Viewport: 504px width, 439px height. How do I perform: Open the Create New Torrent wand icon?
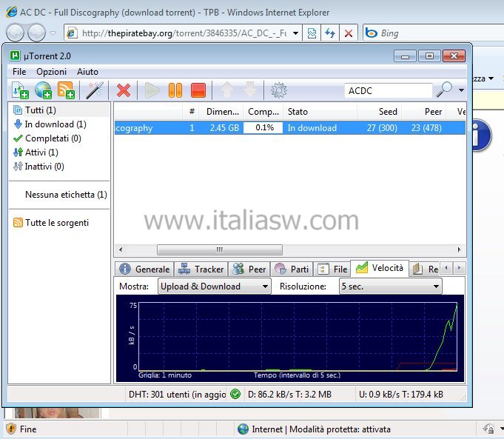(x=95, y=90)
